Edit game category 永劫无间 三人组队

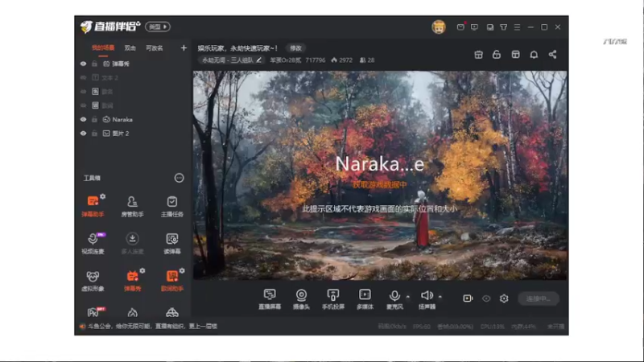(x=232, y=60)
